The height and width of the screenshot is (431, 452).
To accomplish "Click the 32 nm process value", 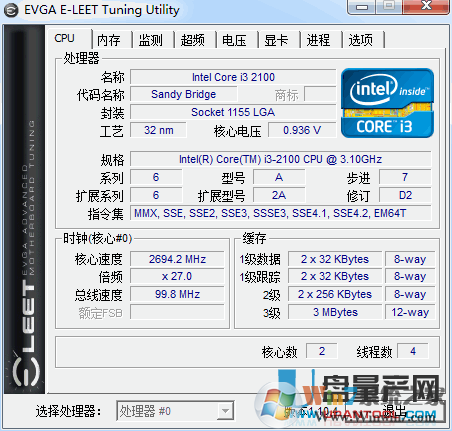I will click(x=158, y=130).
